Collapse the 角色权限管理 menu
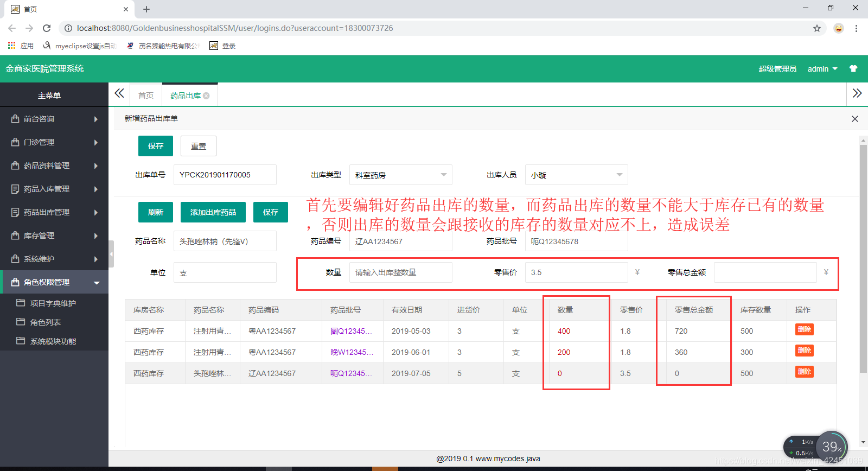 click(97, 283)
